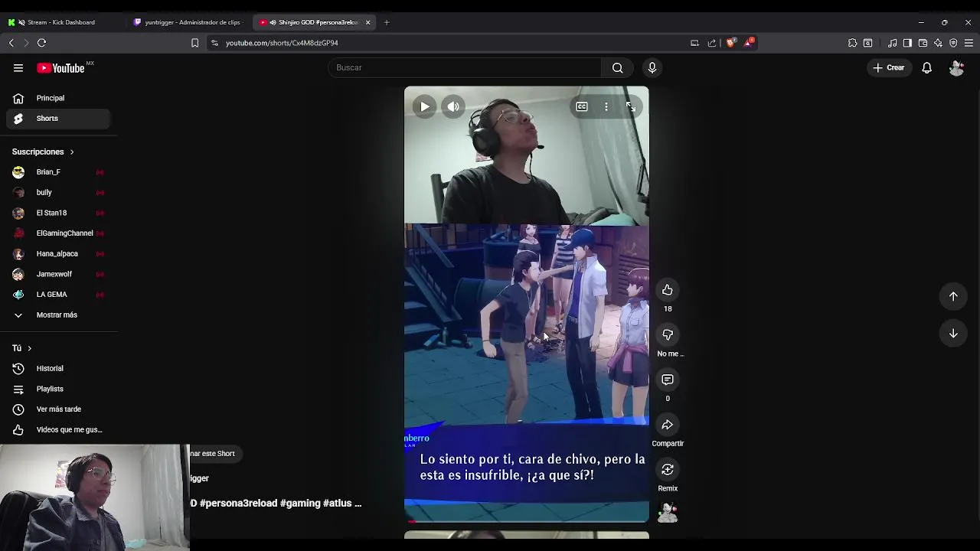Click the #gaming hashtag
This screenshot has width=980, height=551.
(x=300, y=503)
